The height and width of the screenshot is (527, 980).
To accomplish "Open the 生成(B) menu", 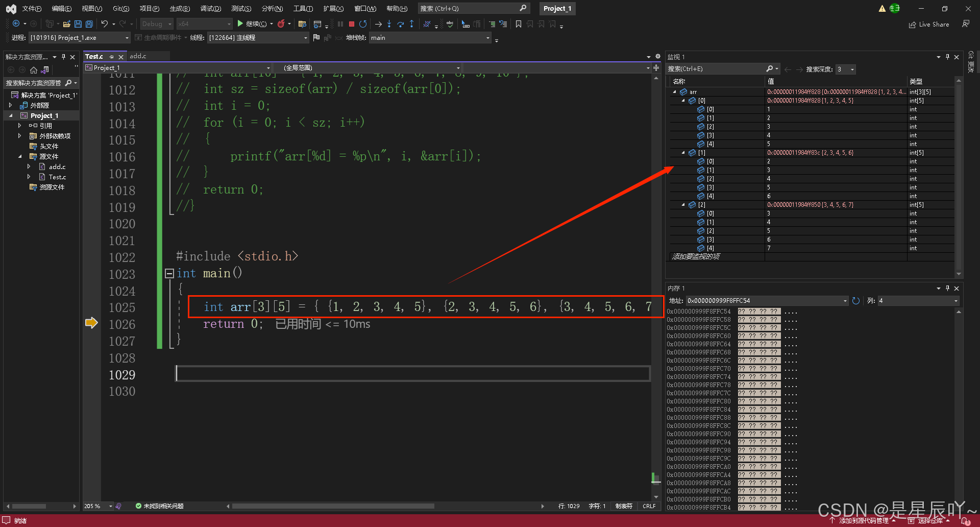I will click(x=180, y=9).
